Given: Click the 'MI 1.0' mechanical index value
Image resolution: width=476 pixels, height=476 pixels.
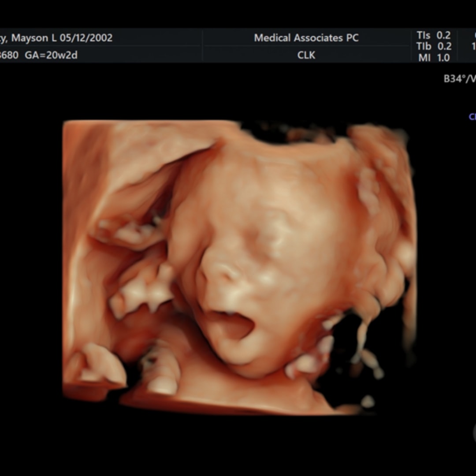Looking at the screenshot, I should (434, 58).
